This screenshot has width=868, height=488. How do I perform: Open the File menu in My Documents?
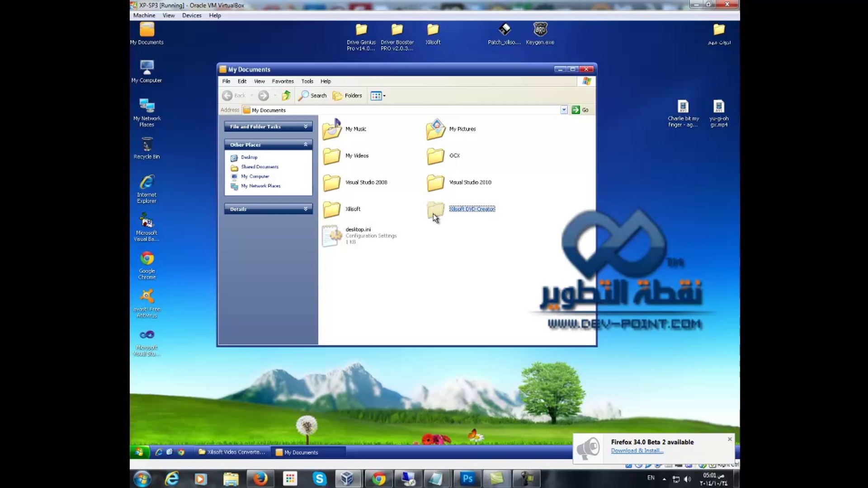(x=226, y=81)
